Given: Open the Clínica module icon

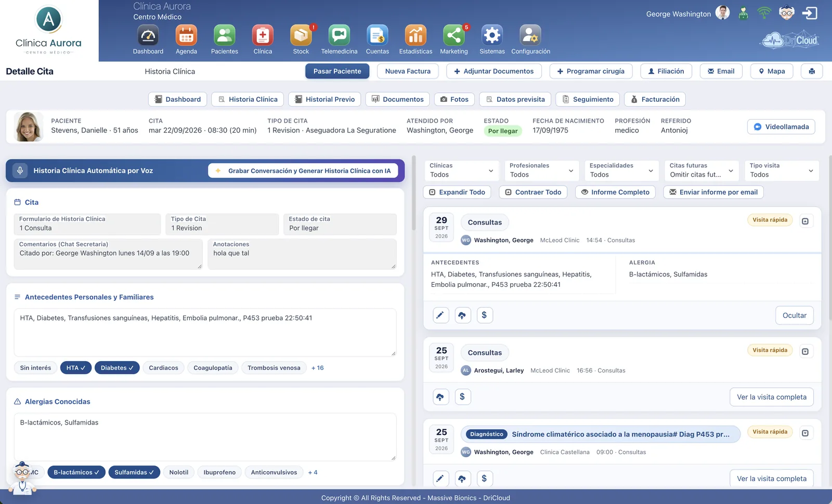Looking at the screenshot, I should 263,35.
